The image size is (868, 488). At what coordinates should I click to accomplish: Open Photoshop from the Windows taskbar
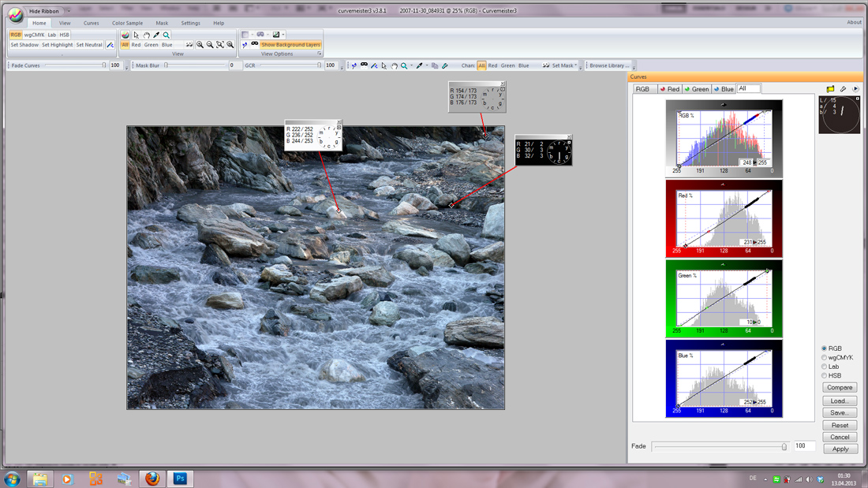coord(180,479)
